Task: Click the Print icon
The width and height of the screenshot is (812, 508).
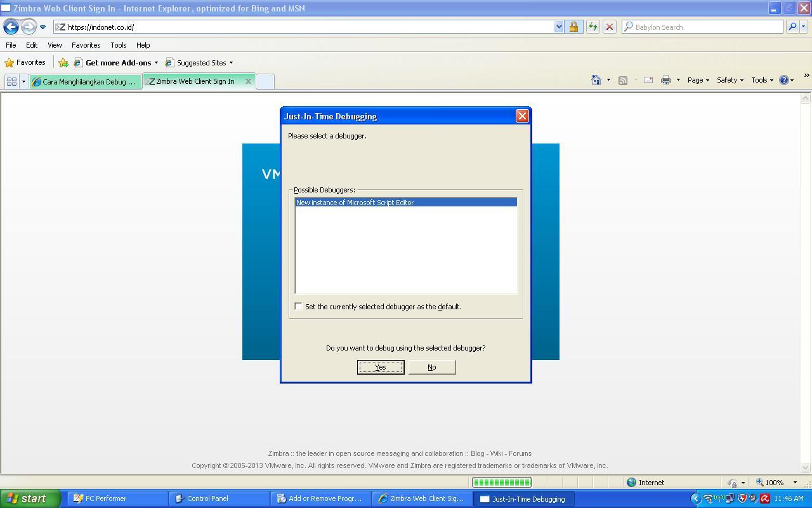Action: (x=665, y=80)
